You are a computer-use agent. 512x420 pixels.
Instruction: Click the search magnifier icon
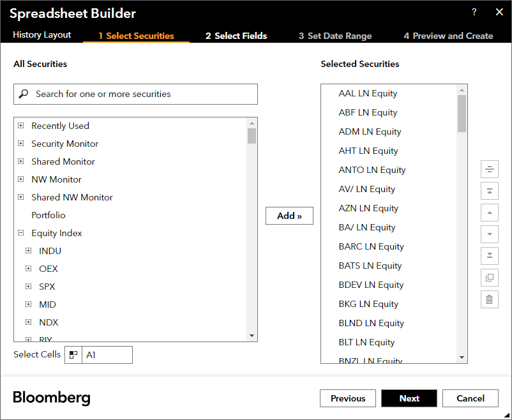click(24, 94)
